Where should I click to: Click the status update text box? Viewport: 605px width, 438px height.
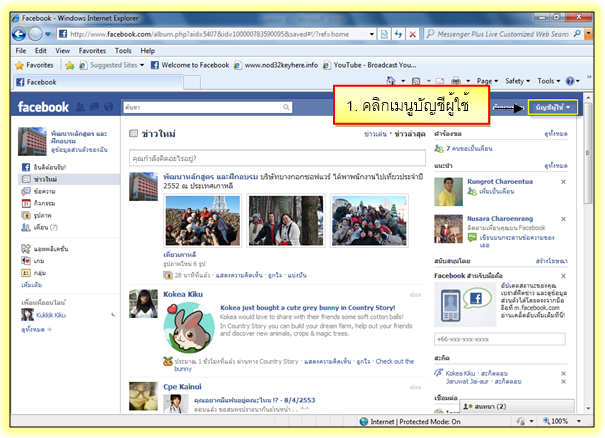click(277, 158)
